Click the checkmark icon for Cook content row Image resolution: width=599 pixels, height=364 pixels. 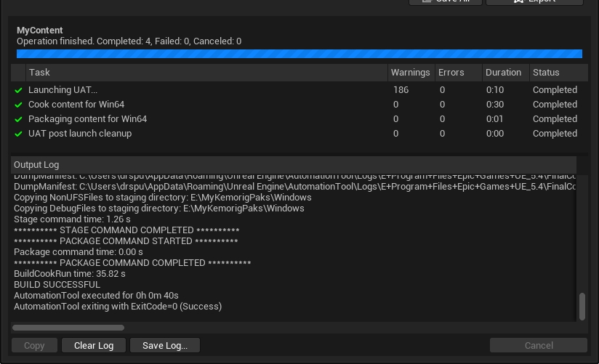click(19, 105)
